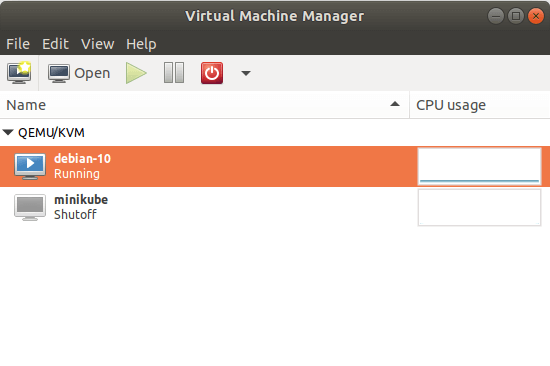Open the shutdown options dropdown arrow
The image size is (550, 366).
(x=246, y=73)
